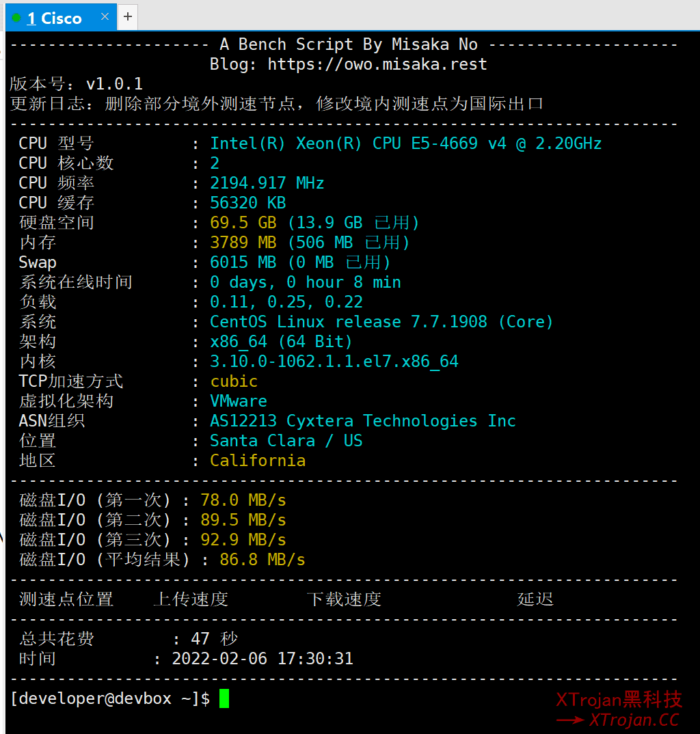Click the version number v1.0.1
700x734 pixels.
point(114,84)
